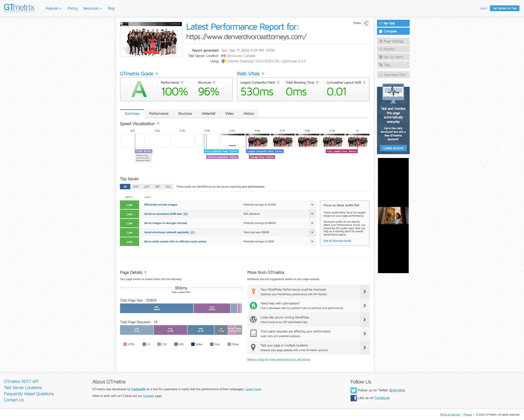Click the Largest Contentful Paint help icon
This screenshot has width=524, height=420.
(x=278, y=83)
